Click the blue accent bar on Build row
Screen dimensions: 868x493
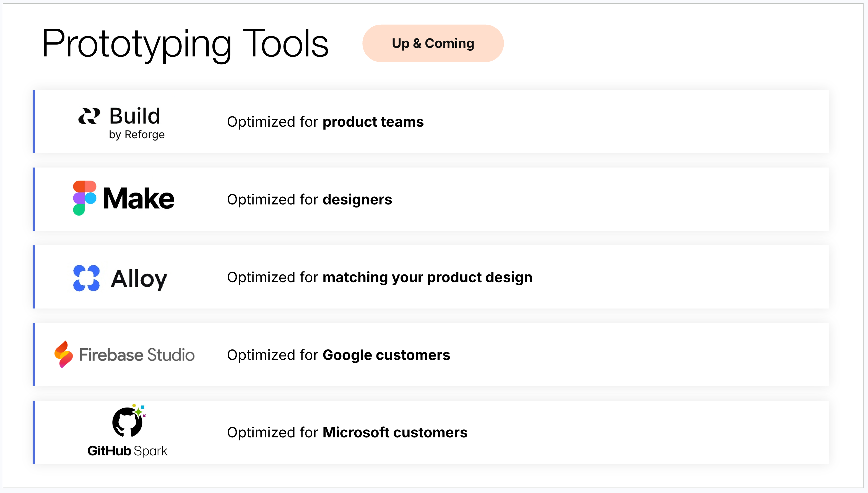tap(34, 121)
